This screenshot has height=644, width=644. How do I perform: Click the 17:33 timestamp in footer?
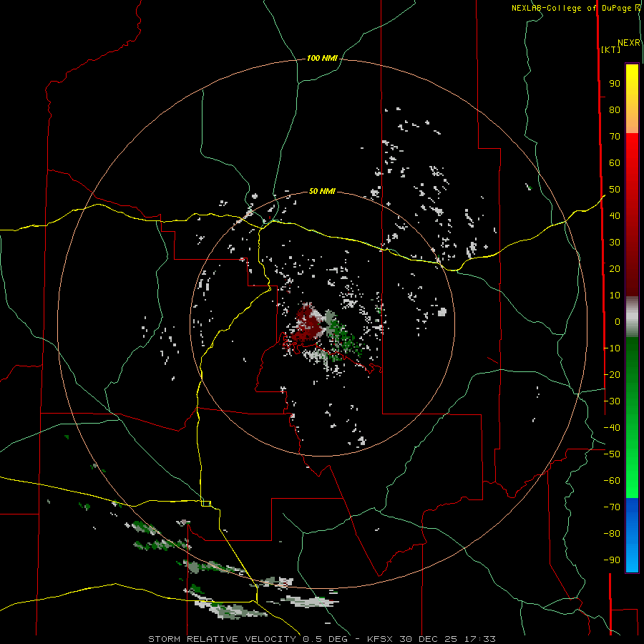pyautogui.click(x=480, y=639)
